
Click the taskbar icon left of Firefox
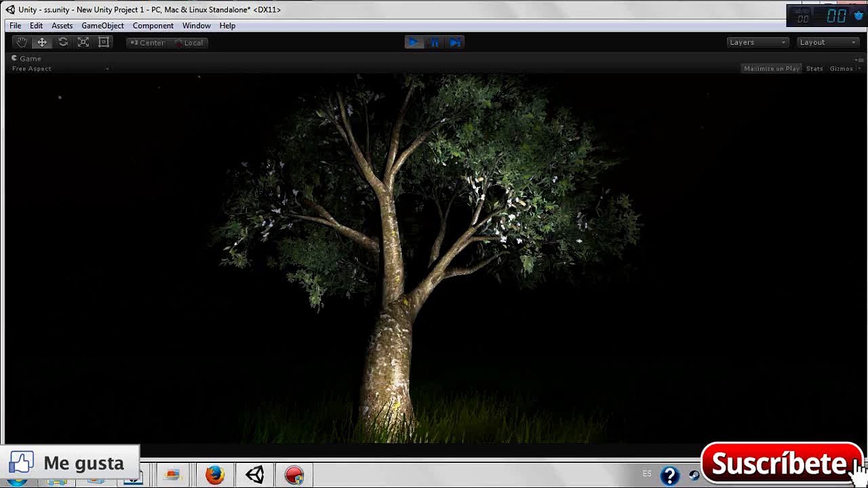tap(173, 475)
